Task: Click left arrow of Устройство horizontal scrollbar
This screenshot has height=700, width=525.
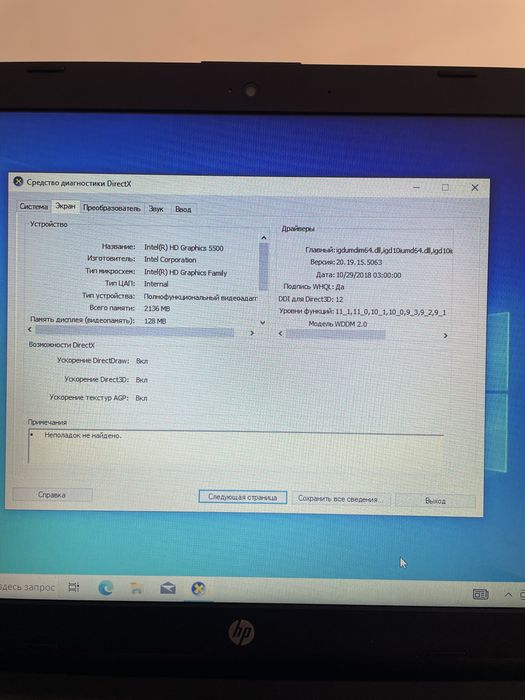Action: point(30,329)
